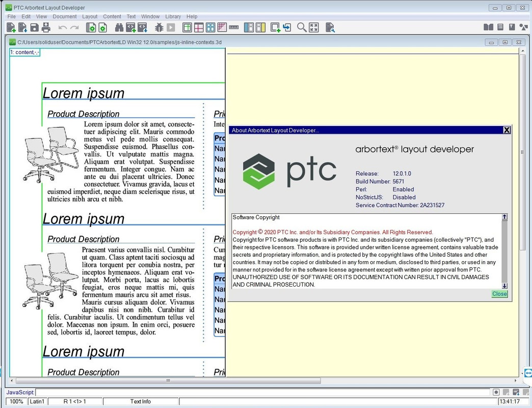Click the document page icon with green gear
Screen dimensions: 532x408
(x=102, y=28)
